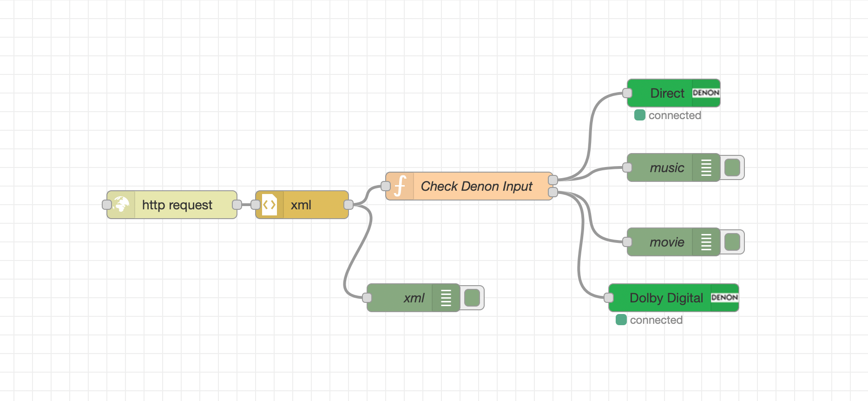Select the Check Denon Input node label
868x401 pixels.
(x=476, y=186)
